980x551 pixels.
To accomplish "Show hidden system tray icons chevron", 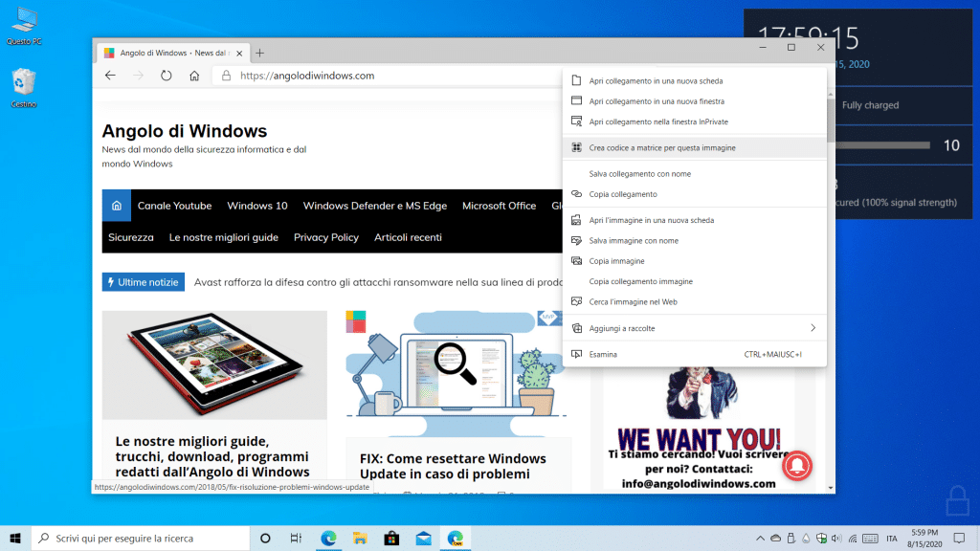I will (761, 538).
